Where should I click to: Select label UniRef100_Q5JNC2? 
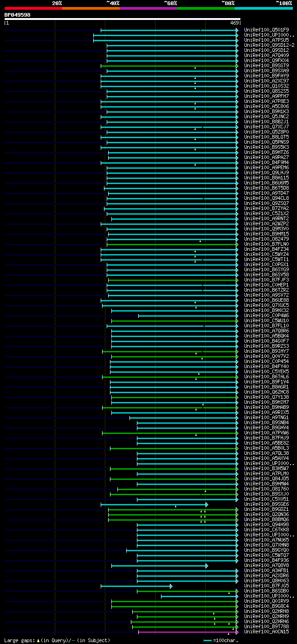[266, 116]
